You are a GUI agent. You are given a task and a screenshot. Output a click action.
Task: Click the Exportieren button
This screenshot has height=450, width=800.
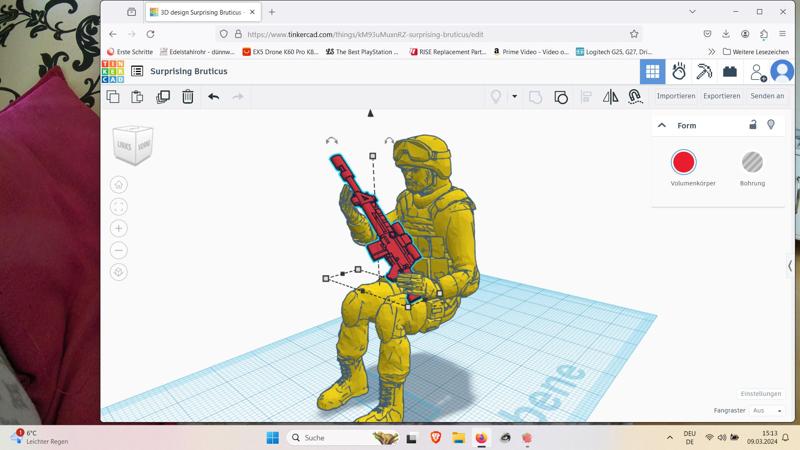[x=721, y=96]
